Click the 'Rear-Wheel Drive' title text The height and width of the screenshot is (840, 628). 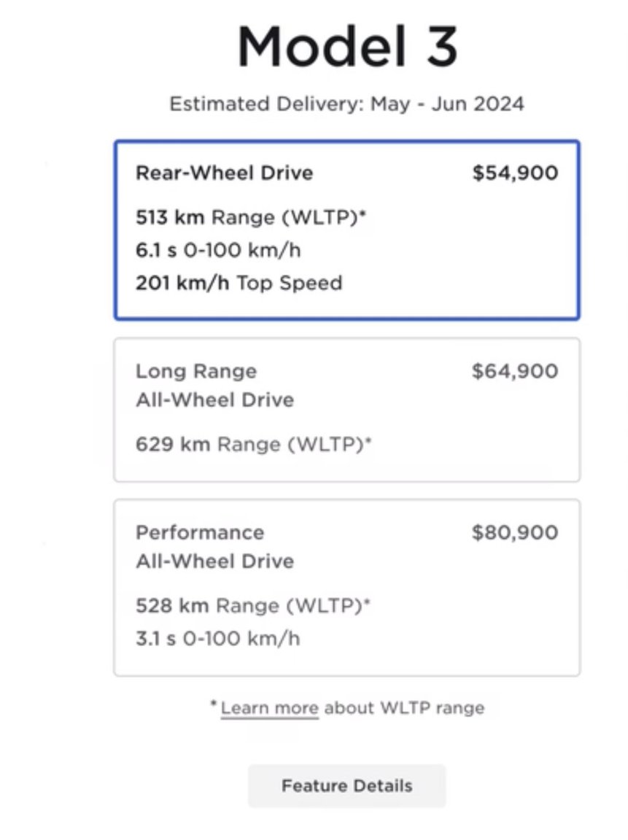pyautogui.click(x=225, y=173)
